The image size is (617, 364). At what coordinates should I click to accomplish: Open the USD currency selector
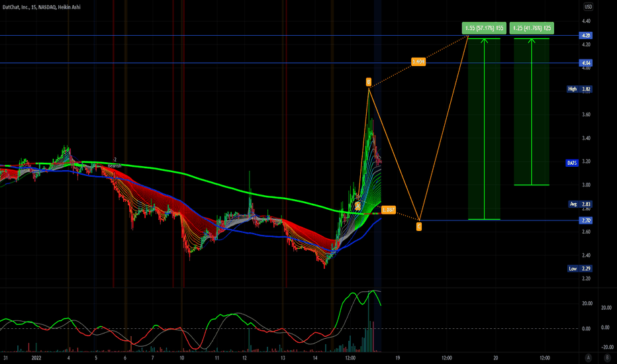[x=588, y=7]
